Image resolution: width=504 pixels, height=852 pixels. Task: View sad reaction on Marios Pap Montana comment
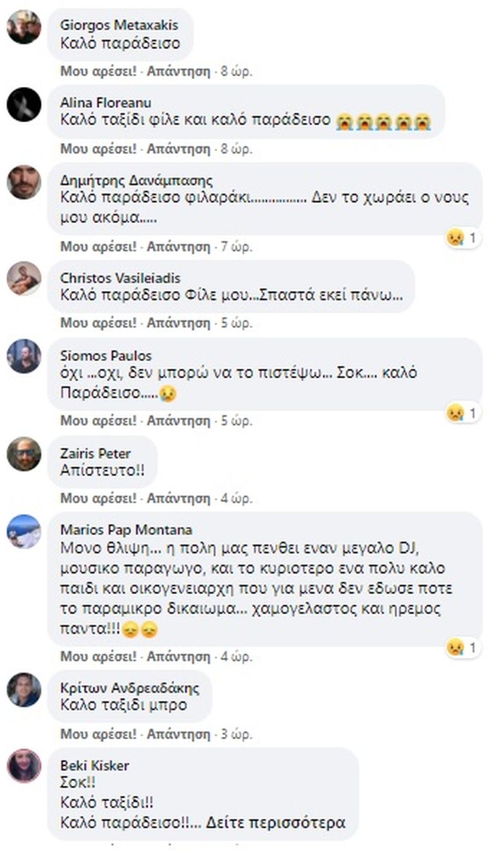(x=464, y=647)
